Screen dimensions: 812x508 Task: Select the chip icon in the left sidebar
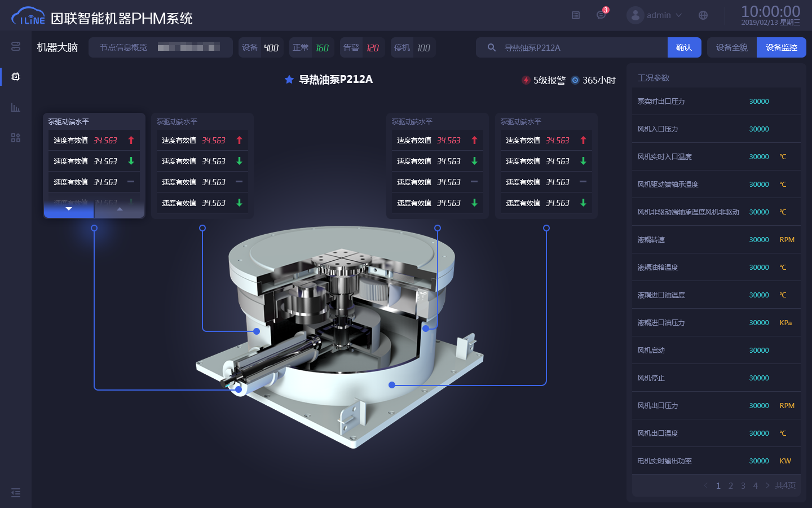tap(16, 77)
